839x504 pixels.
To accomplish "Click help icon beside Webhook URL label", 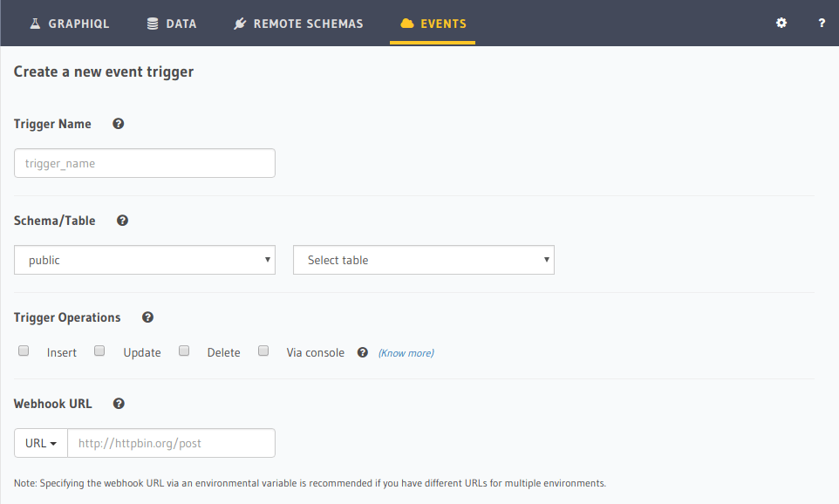I will tap(119, 404).
